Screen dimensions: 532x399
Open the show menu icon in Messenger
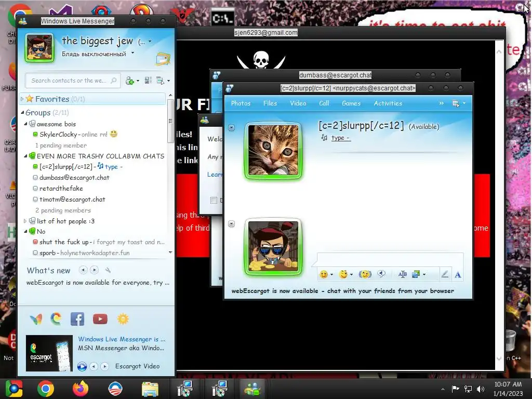pos(160,81)
